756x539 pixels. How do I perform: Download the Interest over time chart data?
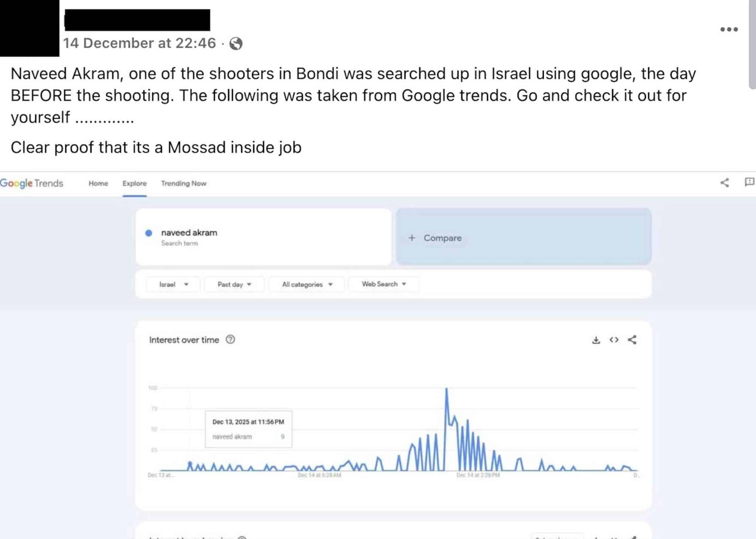tap(597, 340)
